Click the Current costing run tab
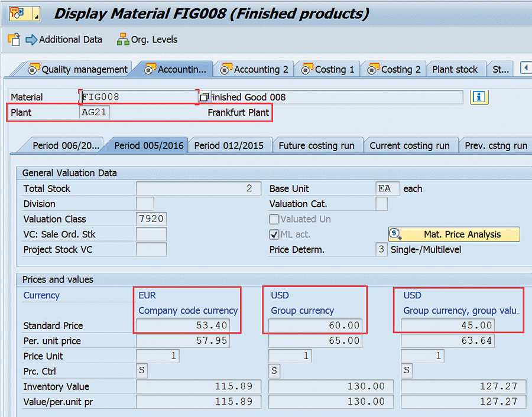532x417 pixels. pos(410,145)
